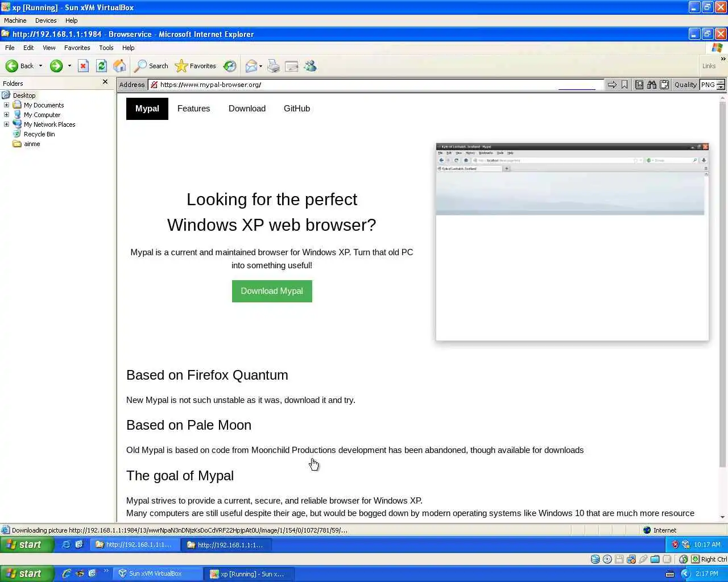
Task: Open the Search pane from the toolbar
Action: [151, 66]
